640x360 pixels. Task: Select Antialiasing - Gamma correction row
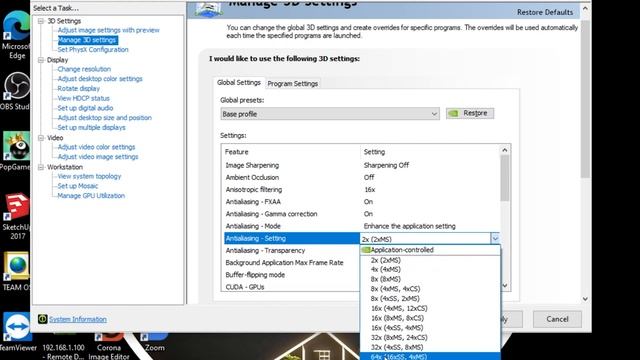tap(361, 214)
